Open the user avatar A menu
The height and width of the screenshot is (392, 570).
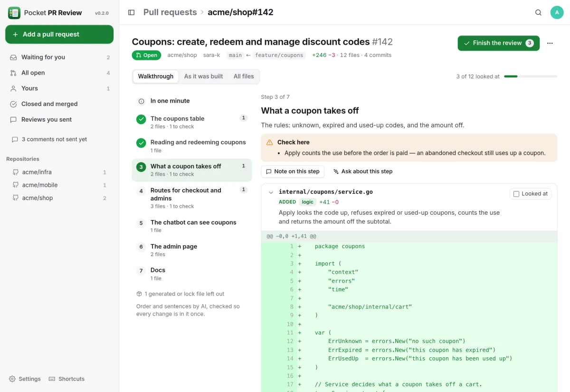[x=557, y=13]
